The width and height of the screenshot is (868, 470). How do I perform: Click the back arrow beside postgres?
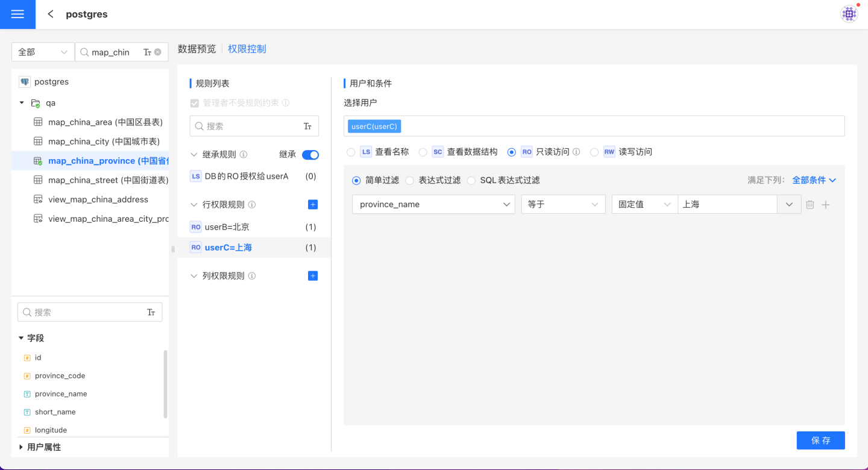(x=51, y=14)
